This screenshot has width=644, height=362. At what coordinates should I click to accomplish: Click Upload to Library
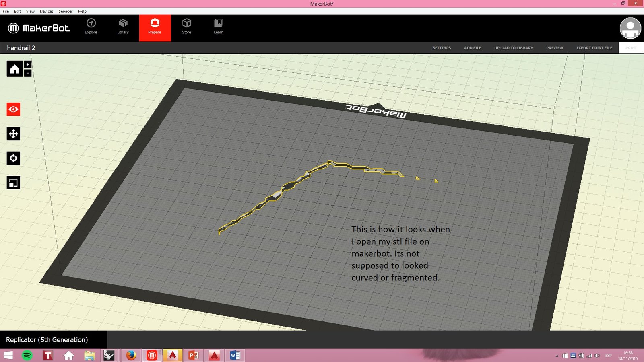click(514, 48)
